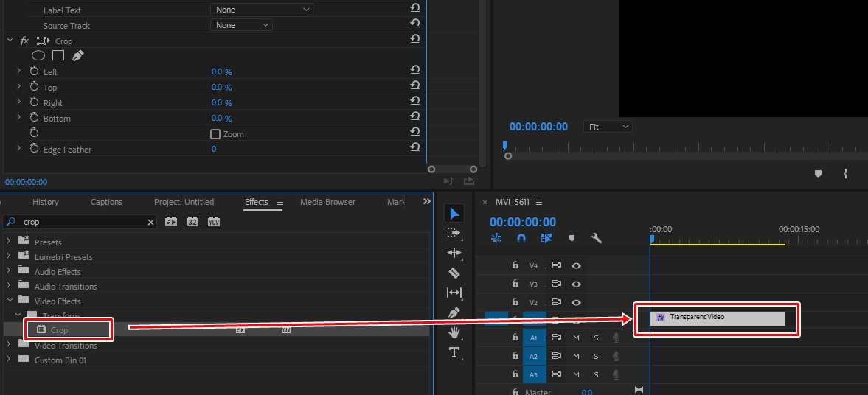
Task: Select the Transparent Video clip
Action: pyautogui.click(x=717, y=318)
